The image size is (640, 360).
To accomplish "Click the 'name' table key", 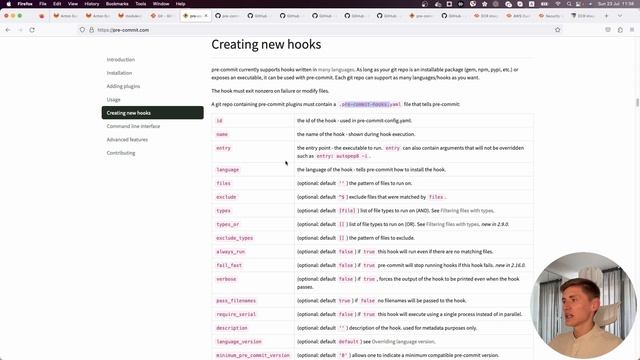I will coord(222,134).
